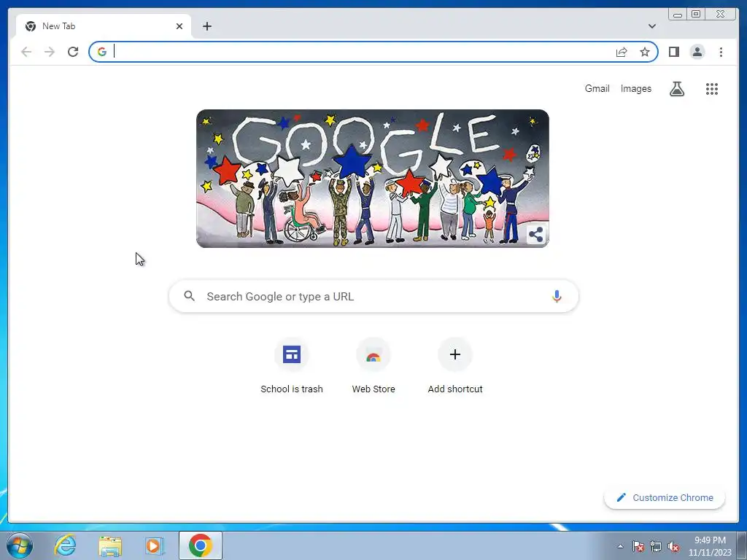Open the Google apps grid
The height and width of the screenshot is (560, 747).
tap(712, 88)
